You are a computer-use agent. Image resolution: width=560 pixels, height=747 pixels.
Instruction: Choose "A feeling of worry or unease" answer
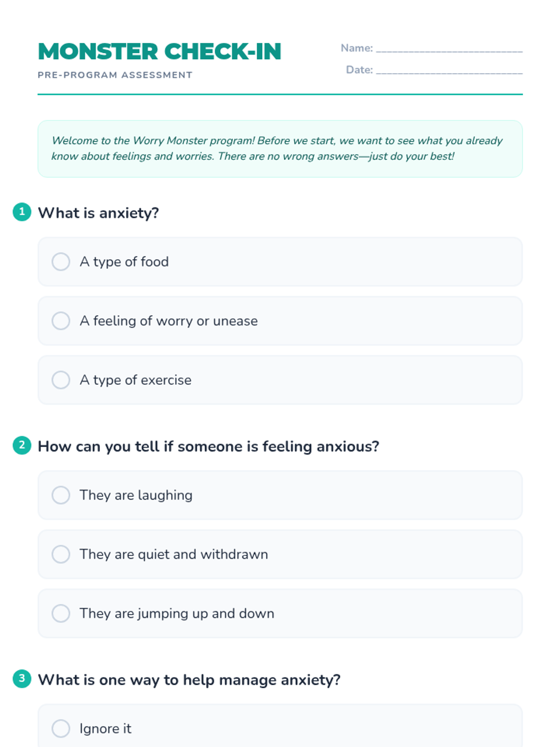61,321
